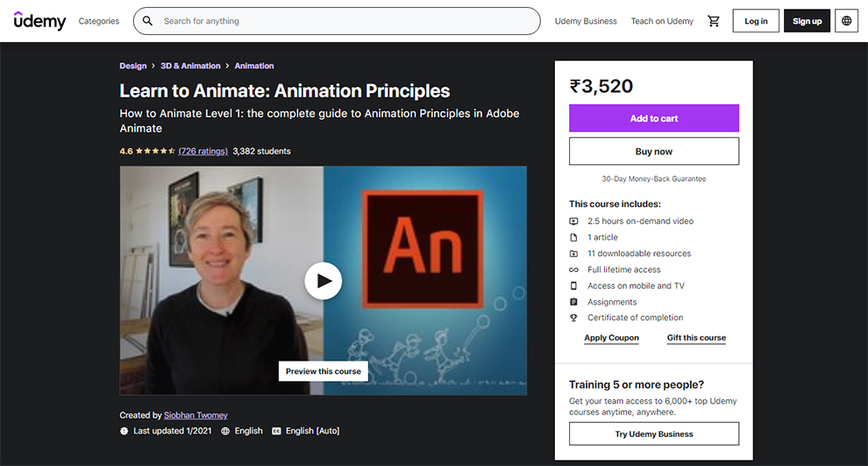Go to the 3D & Animation breadcrumb

tap(190, 66)
